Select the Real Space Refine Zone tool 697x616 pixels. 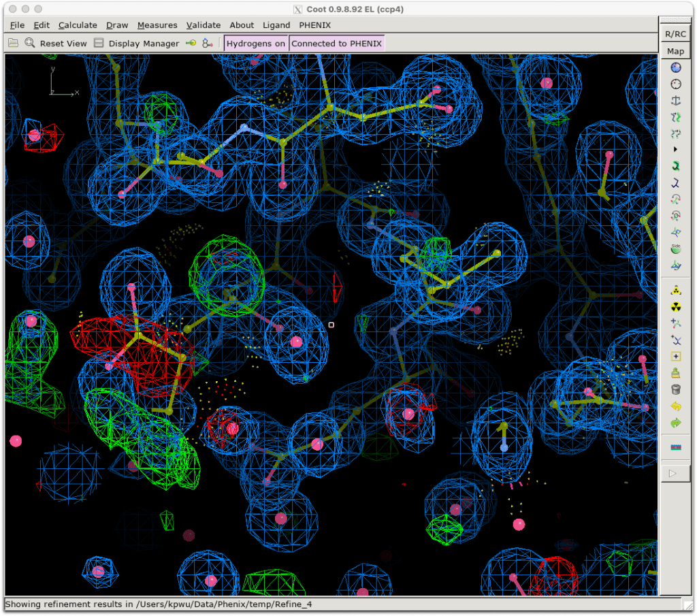click(x=676, y=67)
